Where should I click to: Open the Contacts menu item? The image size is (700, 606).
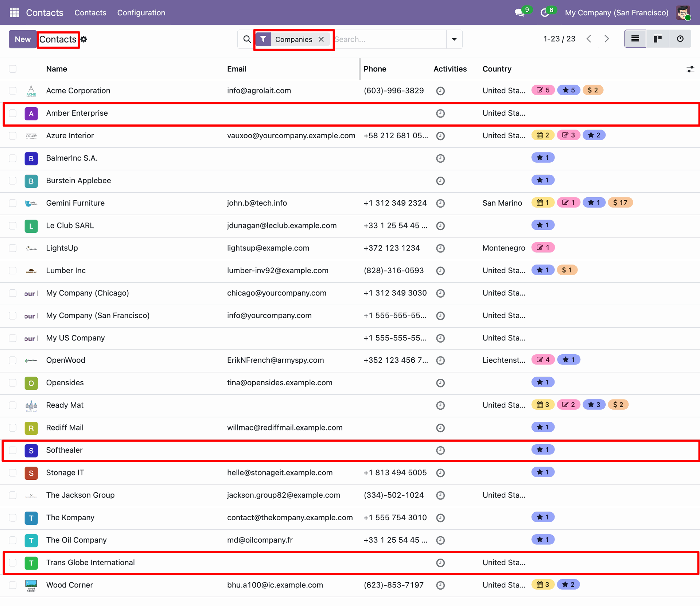click(x=90, y=13)
